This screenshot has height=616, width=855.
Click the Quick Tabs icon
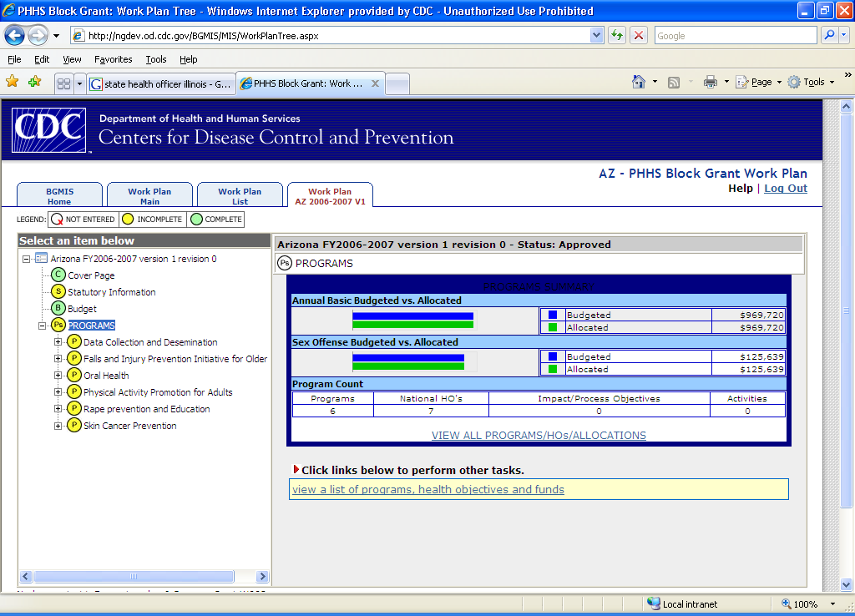click(63, 83)
